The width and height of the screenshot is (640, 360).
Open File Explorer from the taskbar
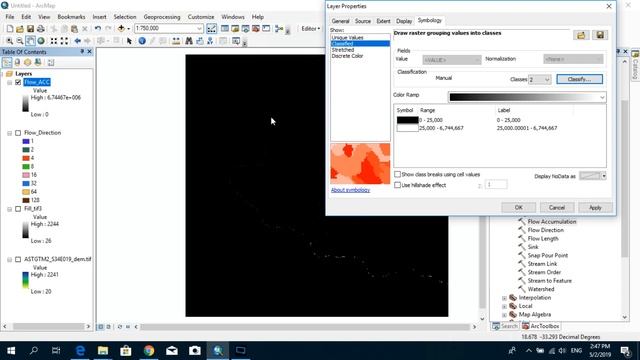click(103, 350)
